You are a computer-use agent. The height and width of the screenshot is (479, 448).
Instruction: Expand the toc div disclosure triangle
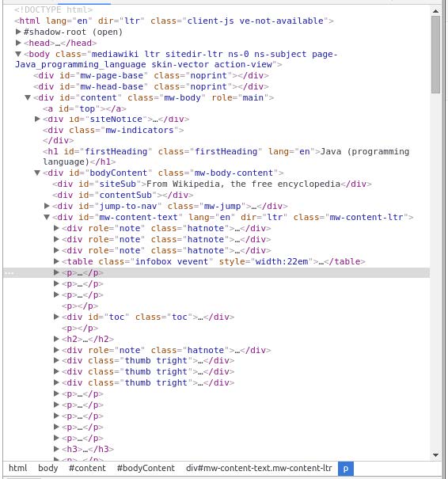coord(56,317)
